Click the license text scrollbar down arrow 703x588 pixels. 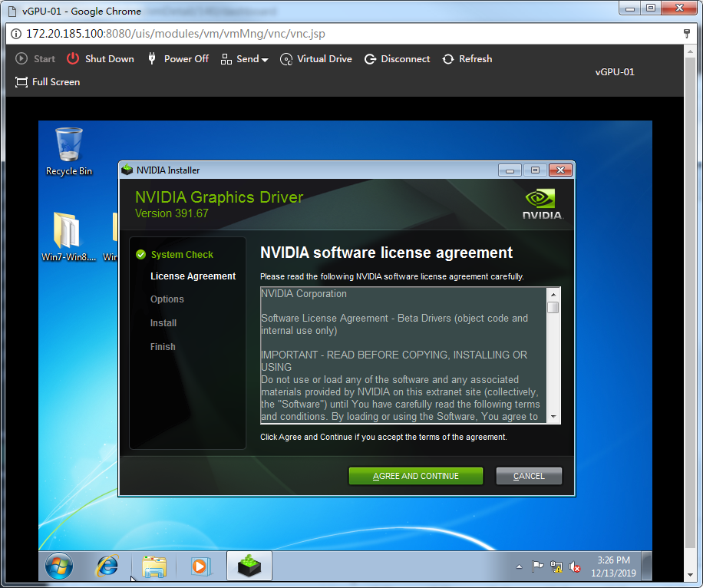[x=553, y=417]
